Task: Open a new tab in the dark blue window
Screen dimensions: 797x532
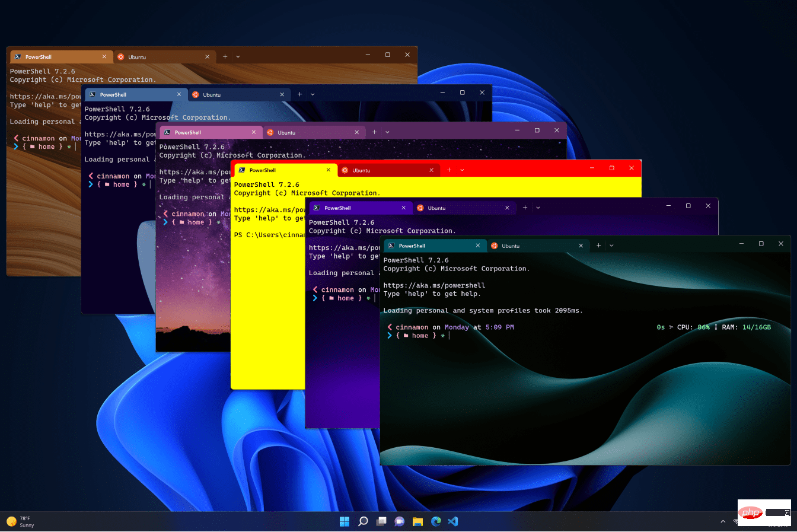Action: tap(299, 94)
